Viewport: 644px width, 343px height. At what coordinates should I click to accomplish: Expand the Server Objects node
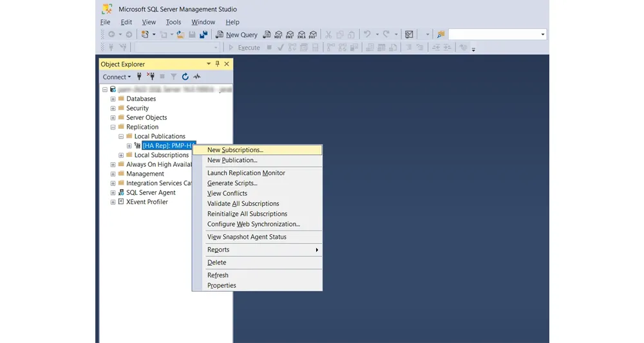tap(113, 117)
